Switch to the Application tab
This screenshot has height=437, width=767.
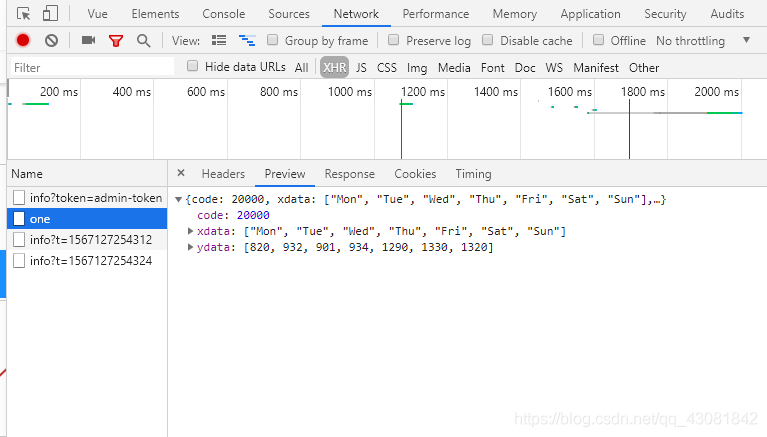(590, 14)
